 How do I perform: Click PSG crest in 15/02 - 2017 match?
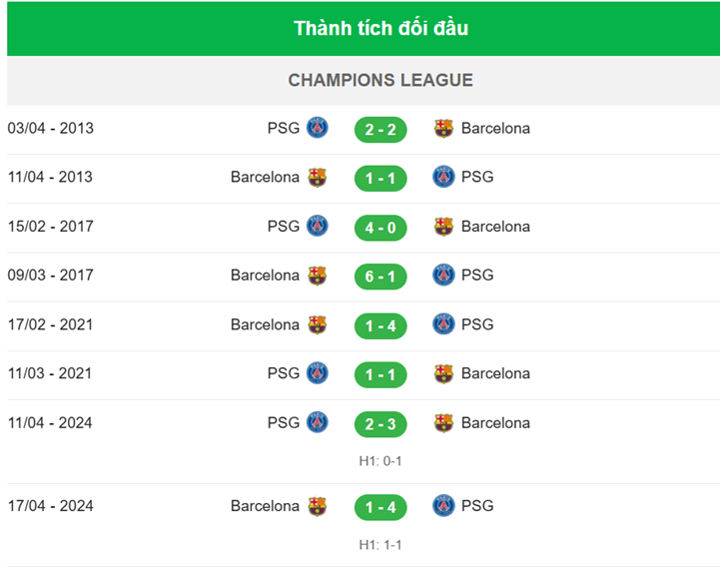(x=318, y=227)
